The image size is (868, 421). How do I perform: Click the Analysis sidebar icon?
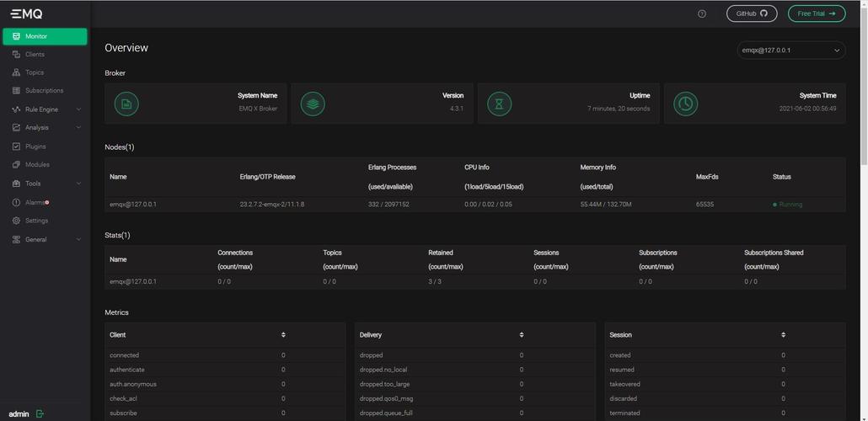tap(16, 128)
